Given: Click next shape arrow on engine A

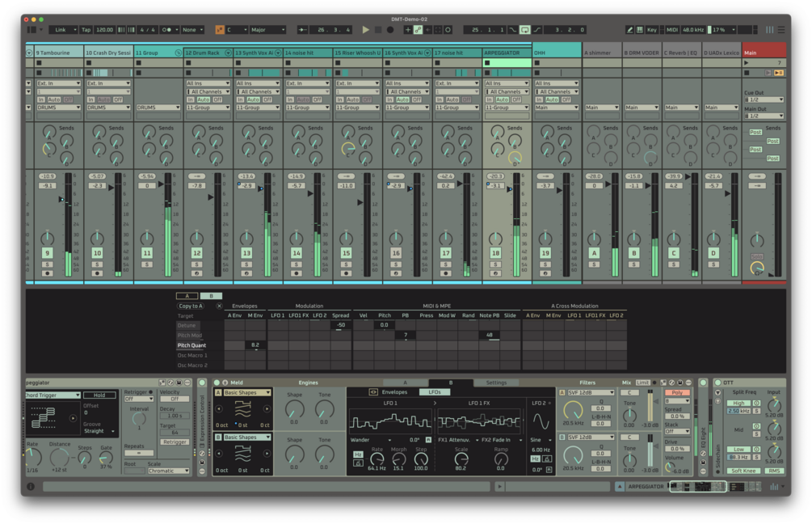Looking at the screenshot, I should 267,409.
